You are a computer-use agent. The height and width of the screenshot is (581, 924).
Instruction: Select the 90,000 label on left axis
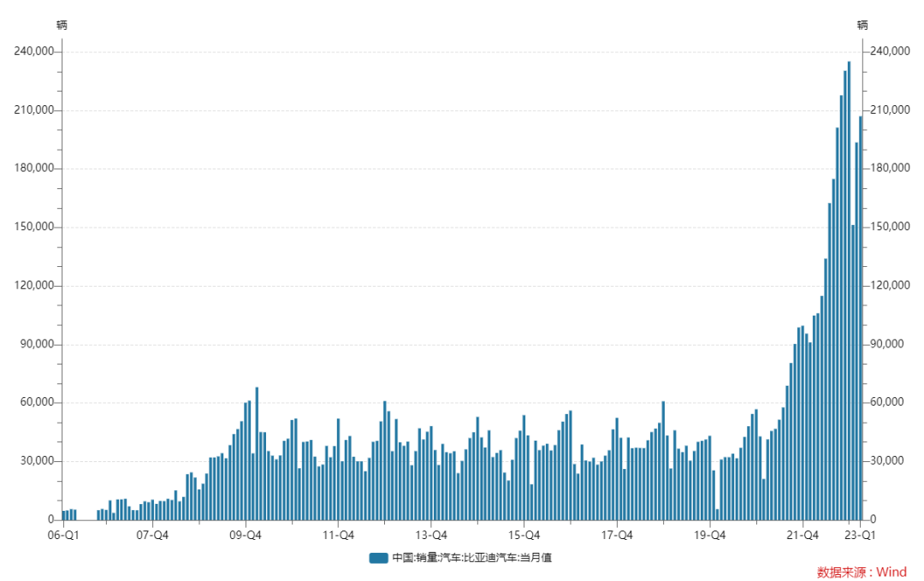[x=38, y=345]
